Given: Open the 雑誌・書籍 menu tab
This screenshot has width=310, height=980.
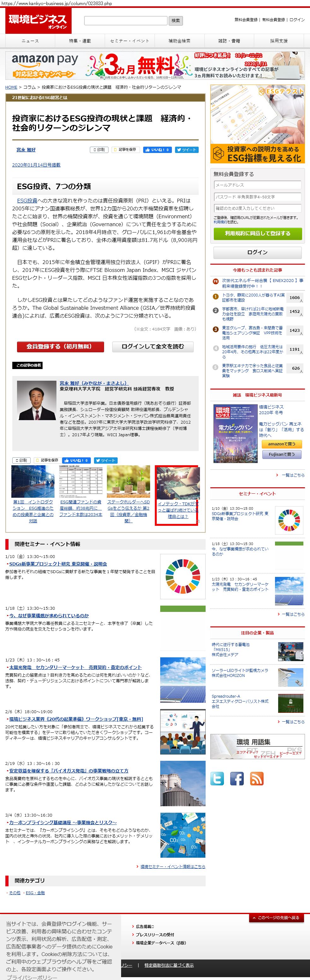Looking at the screenshot, I should click(x=229, y=41).
